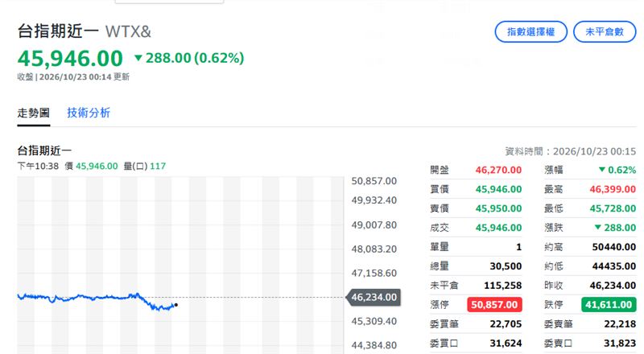Click the red 50,857.00 漲停 badge
Screen dimensions: 644x354
pyautogui.click(x=494, y=304)
